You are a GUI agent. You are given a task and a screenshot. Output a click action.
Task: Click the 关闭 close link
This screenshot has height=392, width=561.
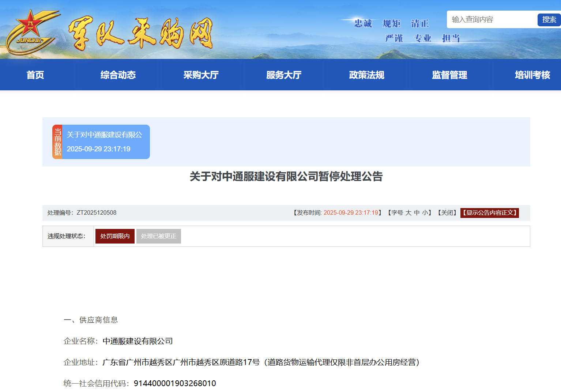[x=447, y=213]
